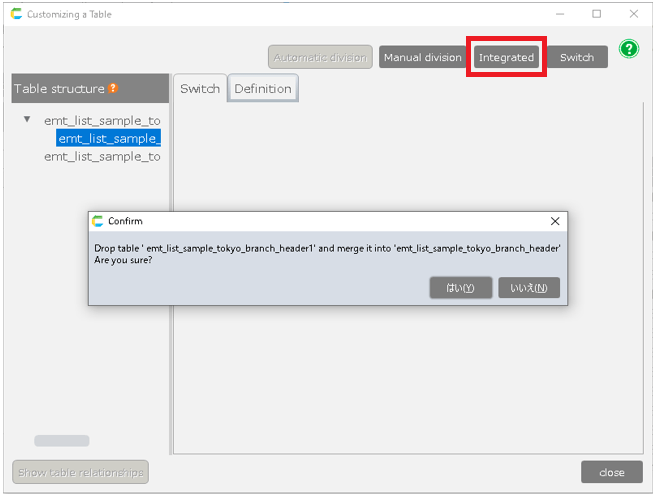655x497 pixels.
Task: Cancel merge with いいえ(N) button
Action: click(529, 288)
